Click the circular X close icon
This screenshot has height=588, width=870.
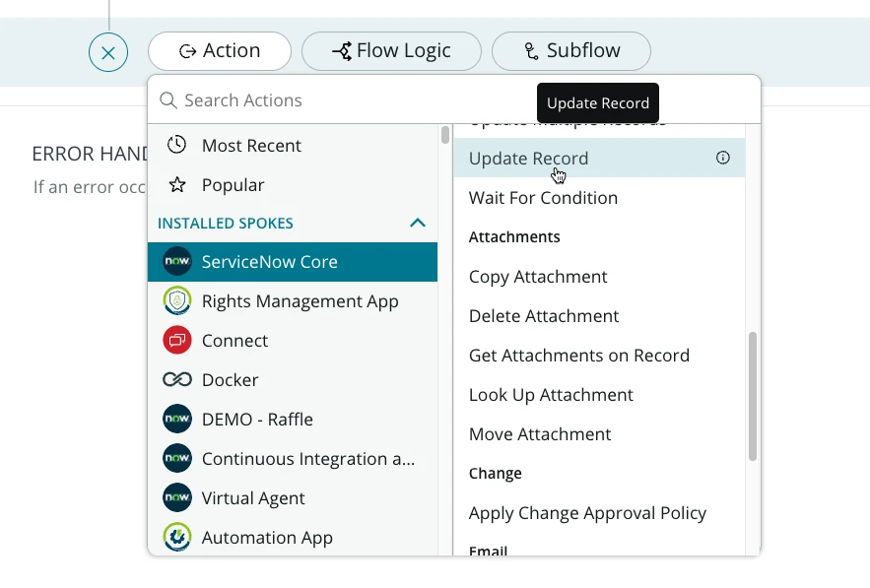(x=108, y=52)
